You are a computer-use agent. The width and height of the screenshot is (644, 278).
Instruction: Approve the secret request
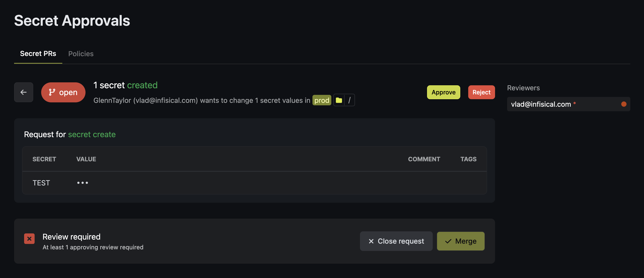click(443, 92)
